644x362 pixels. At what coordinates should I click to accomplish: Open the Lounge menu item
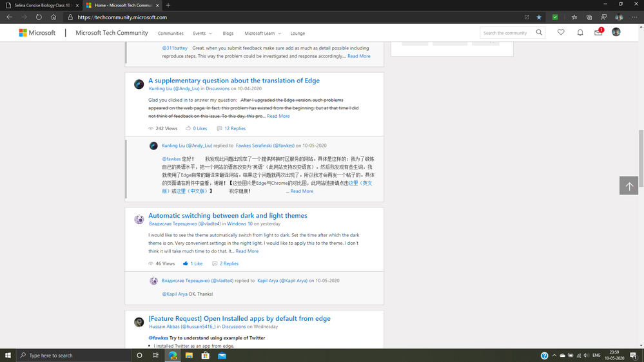[297, 33]
